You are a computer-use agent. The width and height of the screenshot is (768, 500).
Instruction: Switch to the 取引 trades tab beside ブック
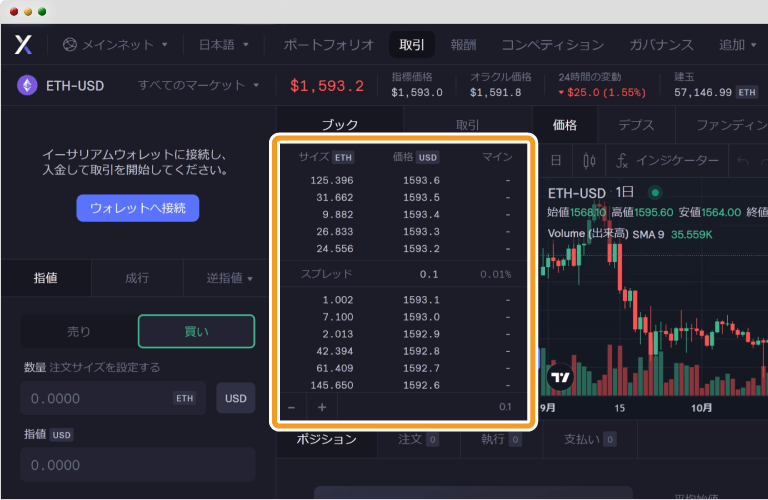click(467, 124)
